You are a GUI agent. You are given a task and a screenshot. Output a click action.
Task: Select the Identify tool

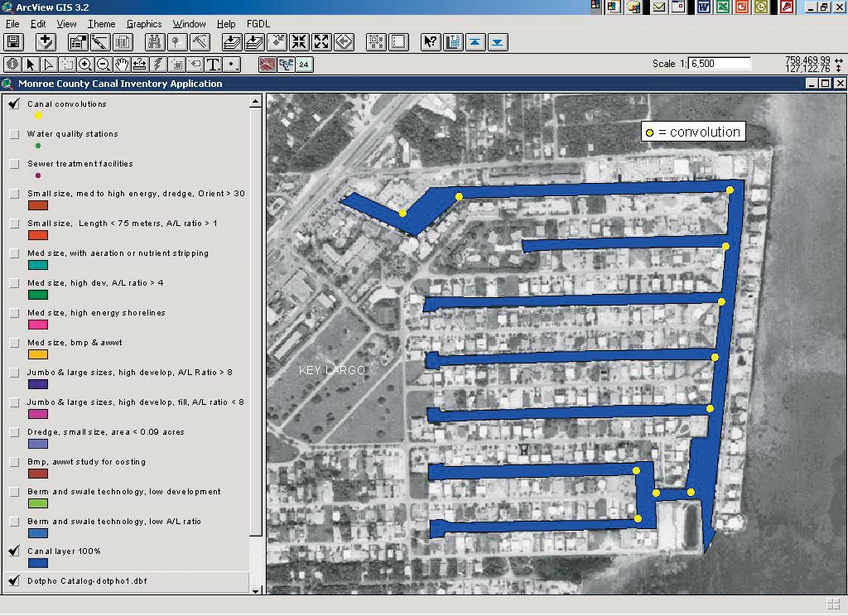pos(12,65)
